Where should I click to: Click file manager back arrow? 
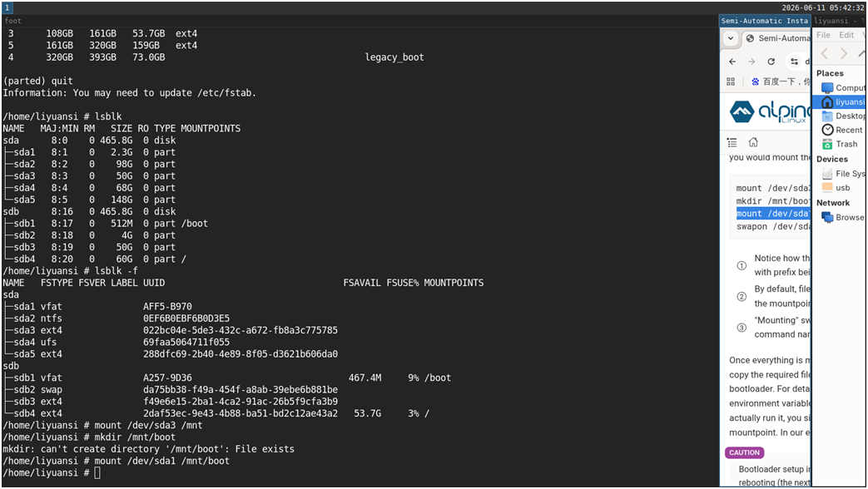tap(825, 54)
